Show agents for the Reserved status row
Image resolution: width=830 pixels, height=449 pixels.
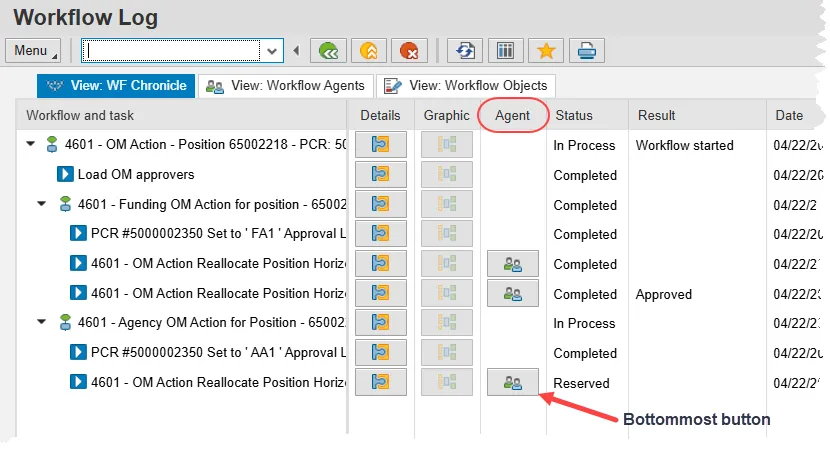point(512,382)
